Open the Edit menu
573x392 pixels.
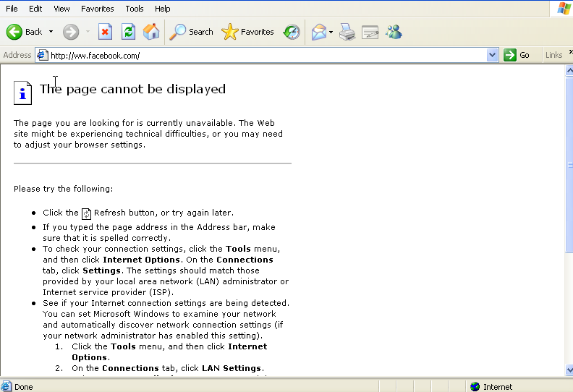pyautogui.click(x=35, y=9)
